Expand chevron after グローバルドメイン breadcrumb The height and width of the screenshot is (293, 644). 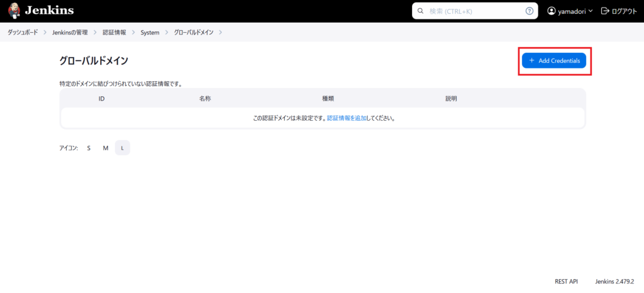[x=221, y=32]
